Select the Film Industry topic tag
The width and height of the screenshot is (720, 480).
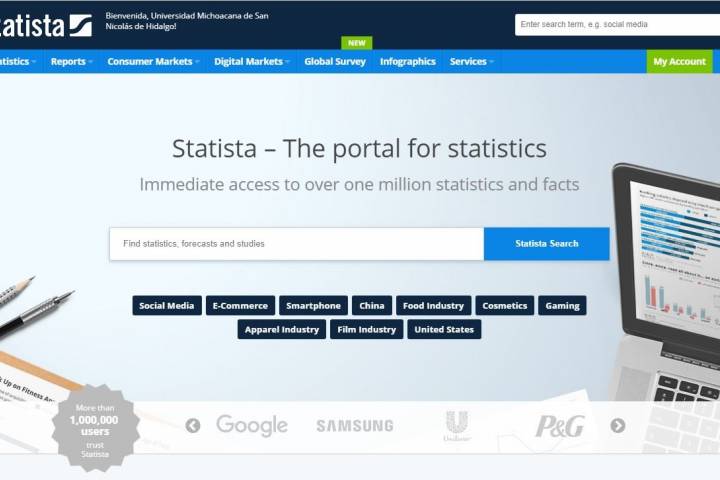(367, 330)
